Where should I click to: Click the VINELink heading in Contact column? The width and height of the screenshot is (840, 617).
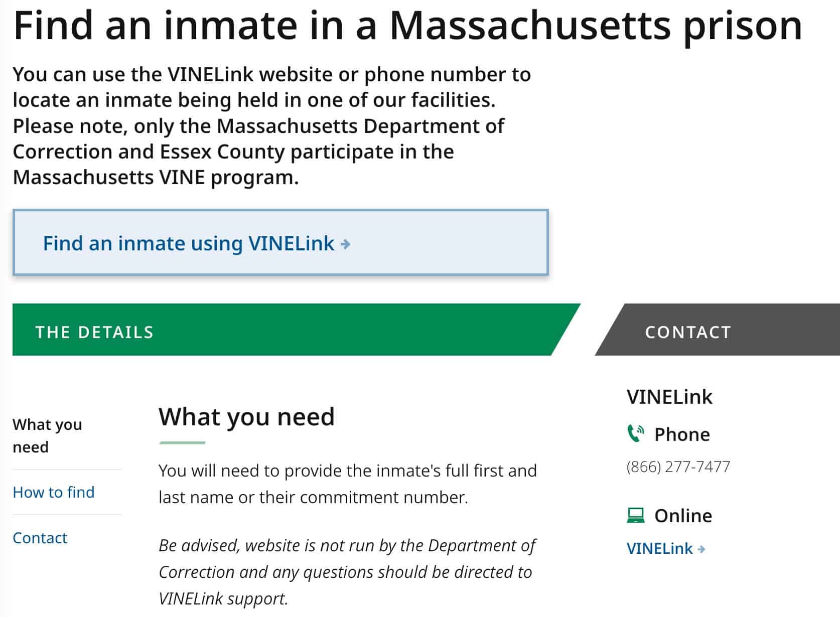[669, 397]
